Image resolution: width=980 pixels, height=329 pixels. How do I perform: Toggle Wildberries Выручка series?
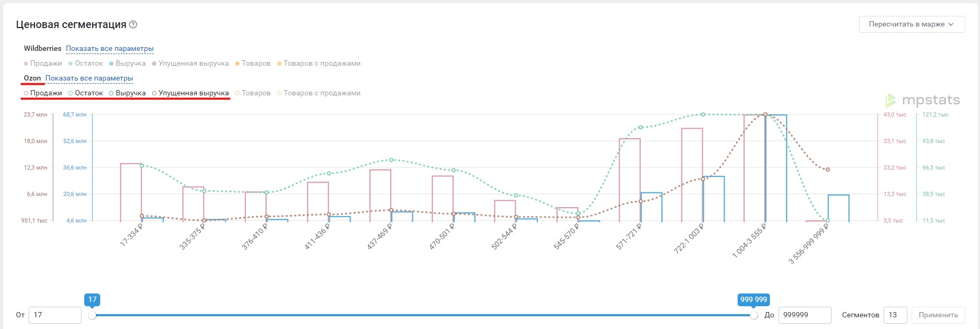pos(127,63)
